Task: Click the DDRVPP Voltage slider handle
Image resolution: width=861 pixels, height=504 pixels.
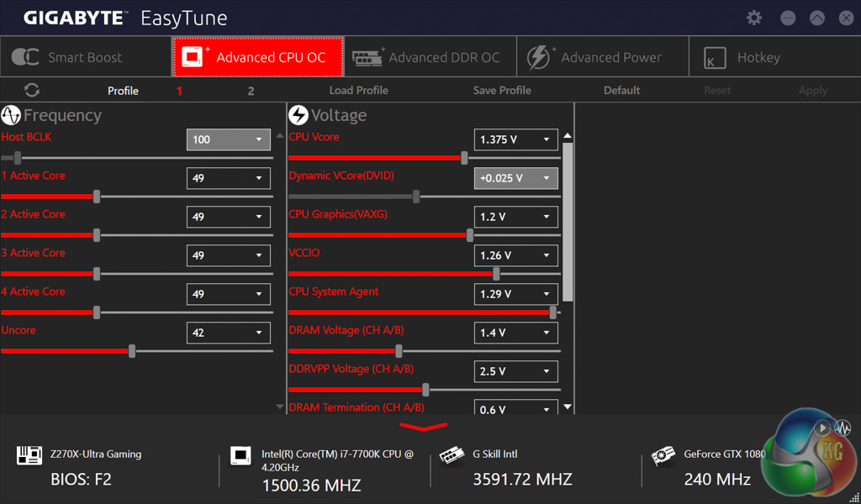Action: (x=425, y=390)
